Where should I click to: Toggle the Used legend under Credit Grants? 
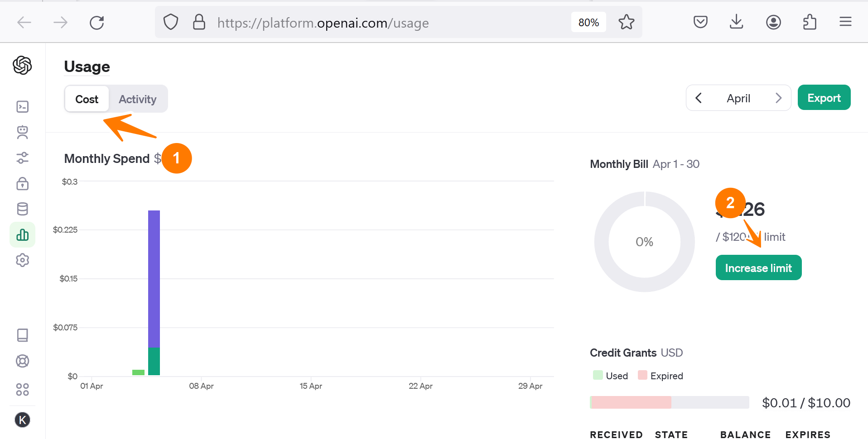pos(610,375)
